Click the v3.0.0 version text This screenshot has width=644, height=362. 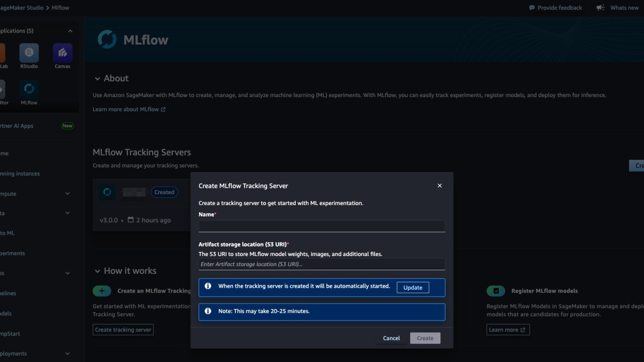click(x=108, y=220)
